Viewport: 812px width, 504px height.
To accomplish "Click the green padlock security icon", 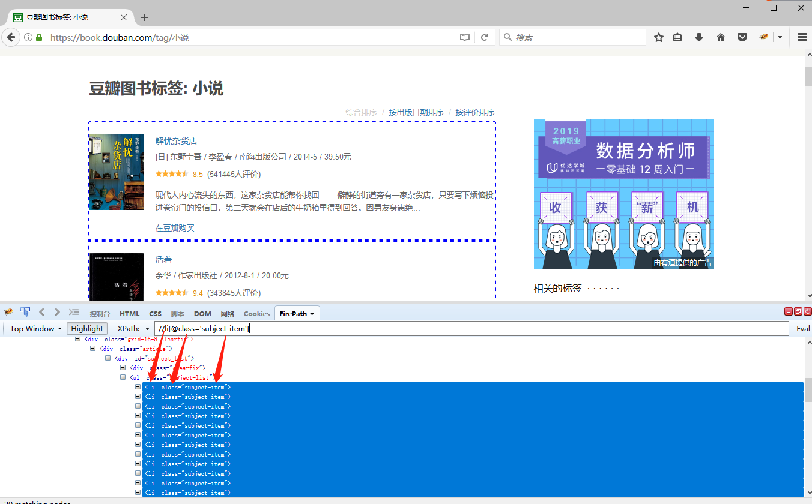I will click(39, 37).
